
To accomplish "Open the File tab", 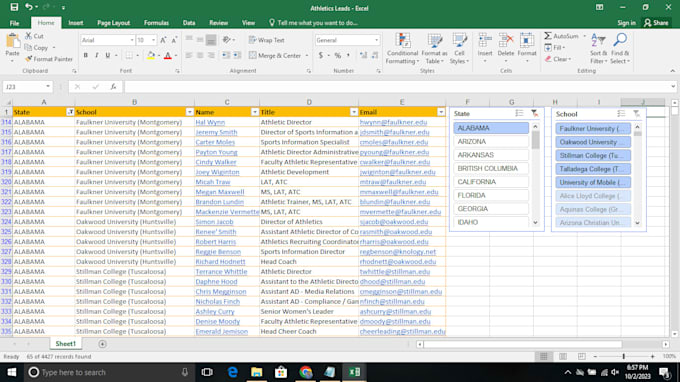I will (14, 23).
